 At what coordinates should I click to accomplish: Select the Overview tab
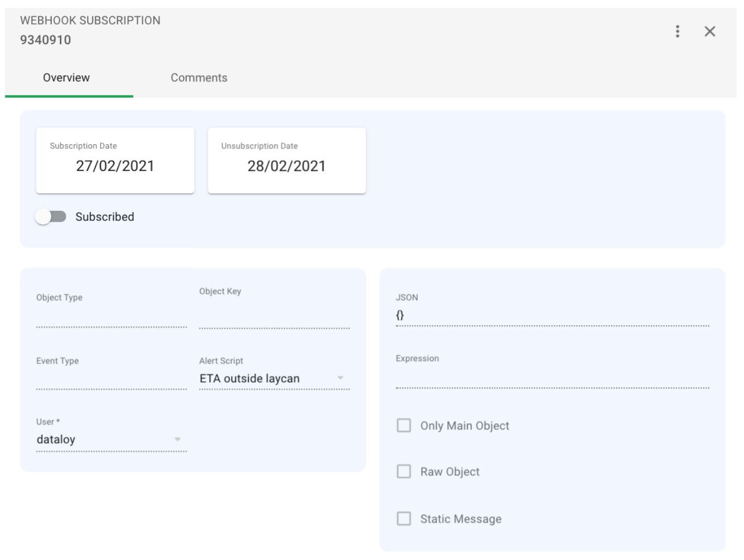point(66,78)
